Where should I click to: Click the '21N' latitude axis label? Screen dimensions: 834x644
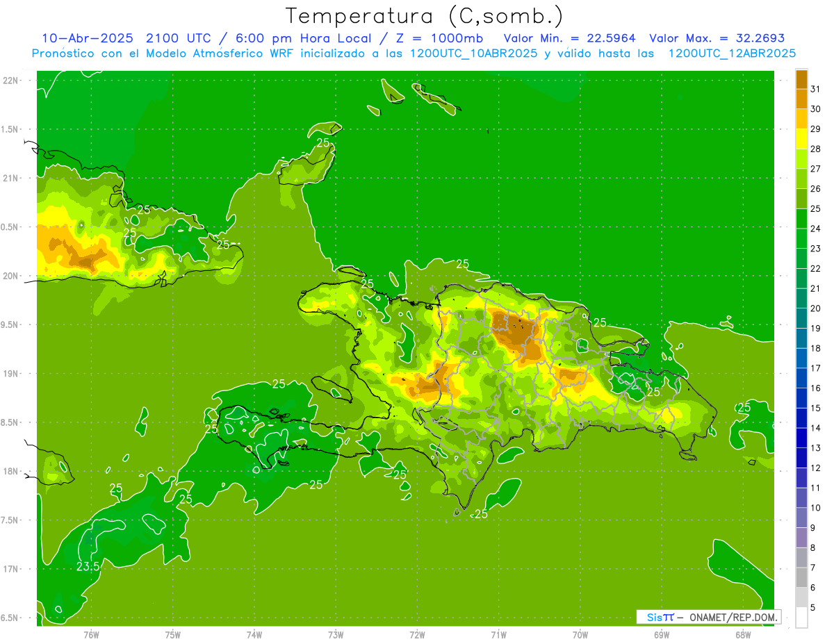(11, 178)
